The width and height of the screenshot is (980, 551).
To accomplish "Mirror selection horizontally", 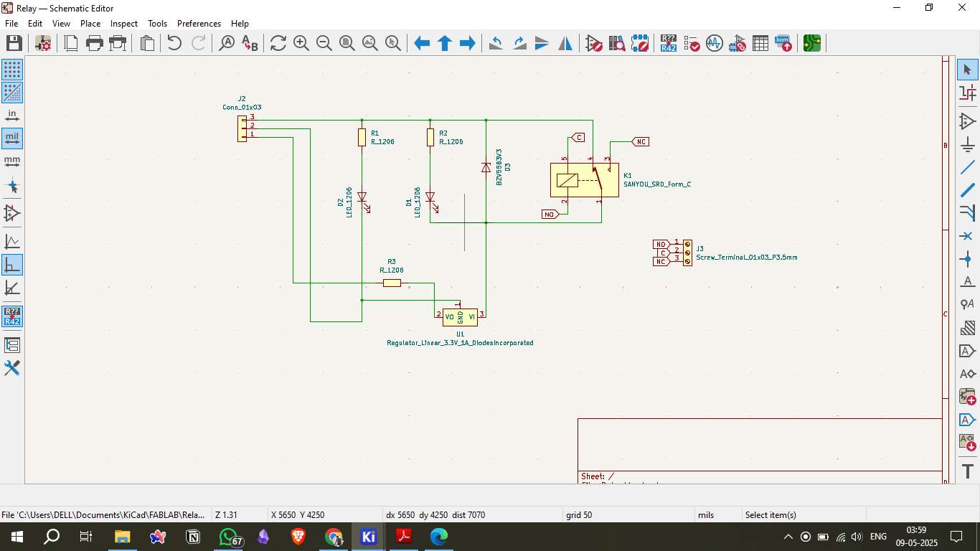I will pyautogui.click(x=565, y=43).
